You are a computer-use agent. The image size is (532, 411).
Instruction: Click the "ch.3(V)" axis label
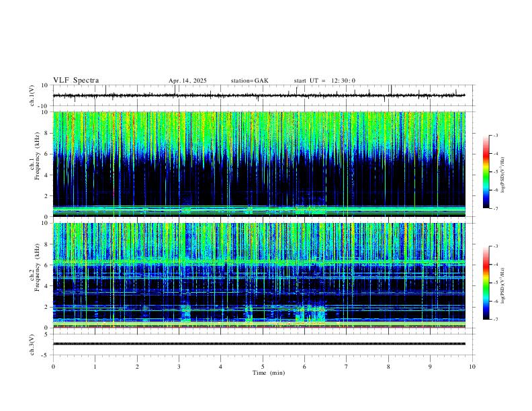pyautogui.click(x=32, y=345)
